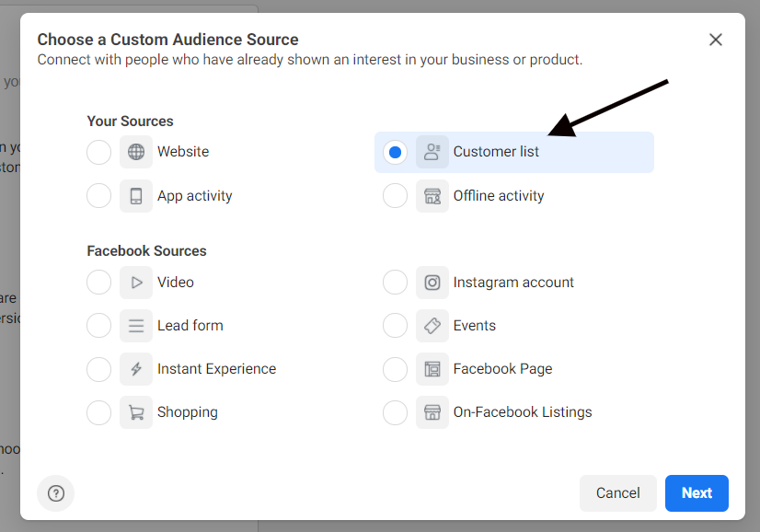Click the Cancel button
The image size is (760, 532).
point(617,493)
